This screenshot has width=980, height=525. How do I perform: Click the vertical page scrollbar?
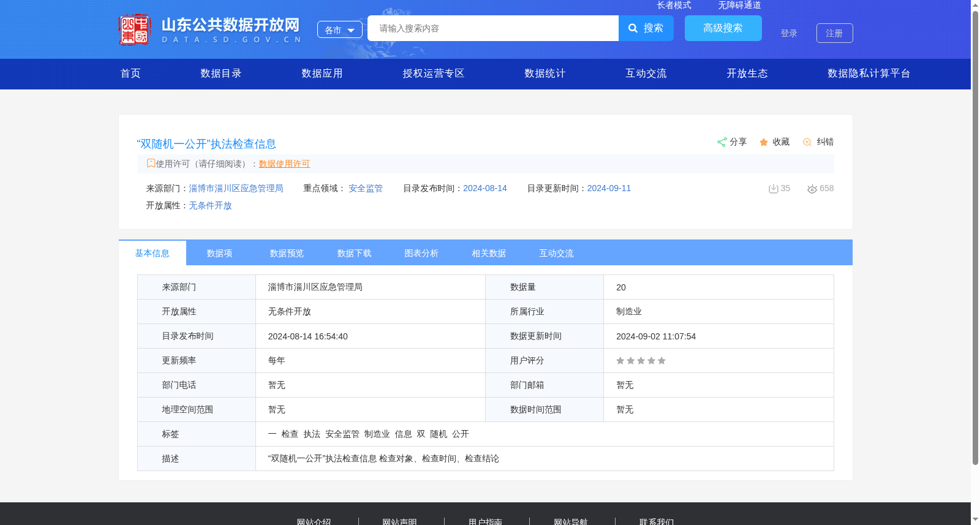(975, 238)
